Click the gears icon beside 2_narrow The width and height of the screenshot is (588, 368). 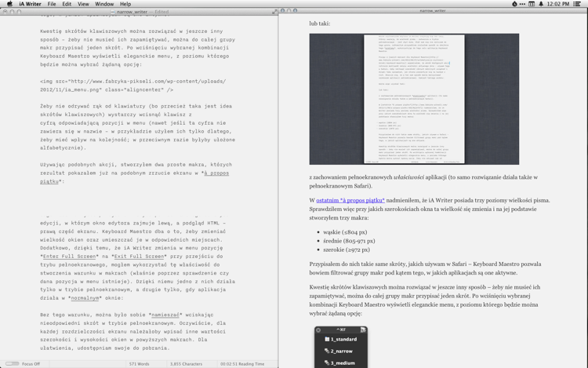coord(327,351)
